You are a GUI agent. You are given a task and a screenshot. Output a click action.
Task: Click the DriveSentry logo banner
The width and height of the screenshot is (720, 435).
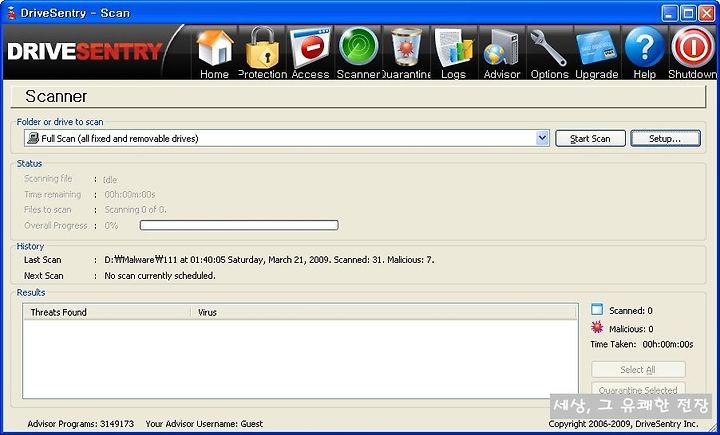tap(85, 51)
